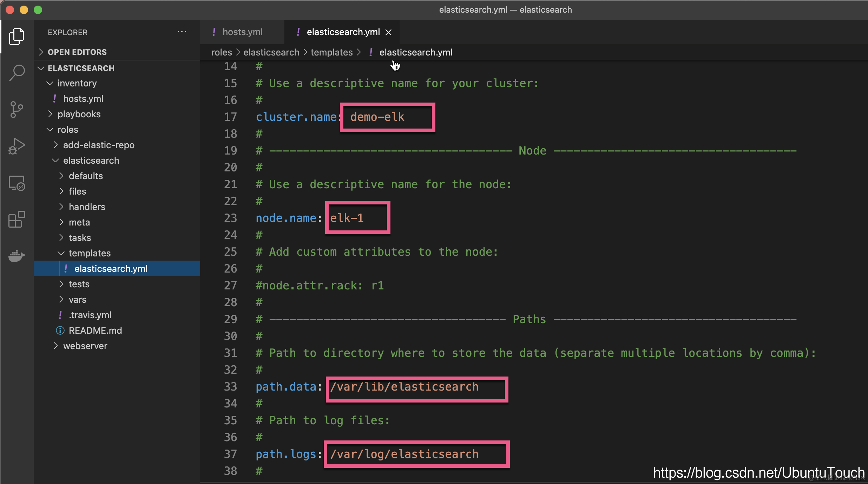
Task: Open the Explorer view in activity bar
Action: click(17, 36)
